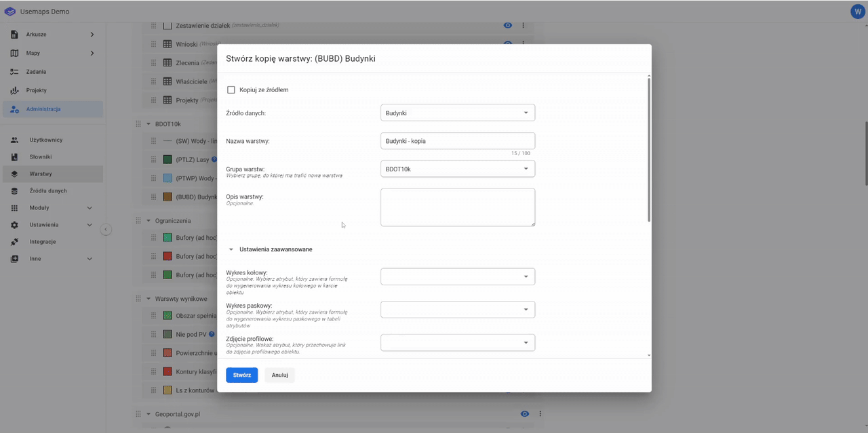Click the info badge next to Nie pod PV
The width and height of the screenshot is (868, 433).
[212, 334]
